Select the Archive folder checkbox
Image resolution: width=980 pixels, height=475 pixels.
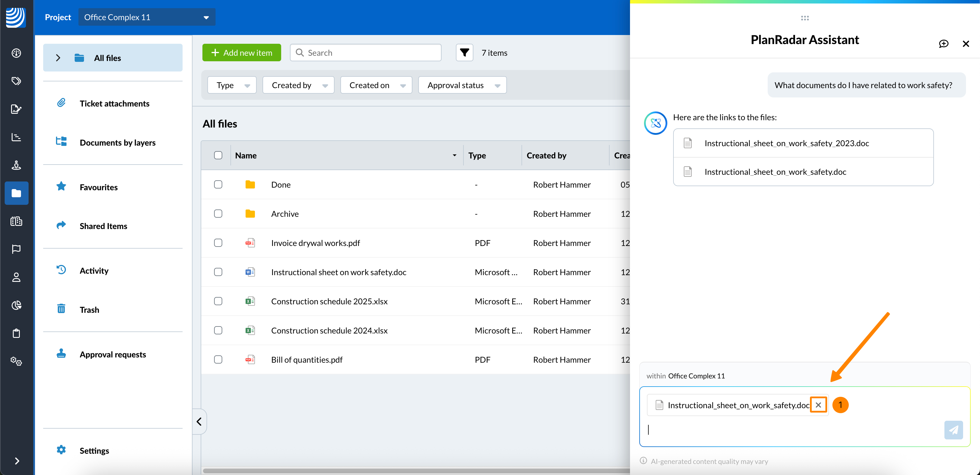[x=218, y=214]
